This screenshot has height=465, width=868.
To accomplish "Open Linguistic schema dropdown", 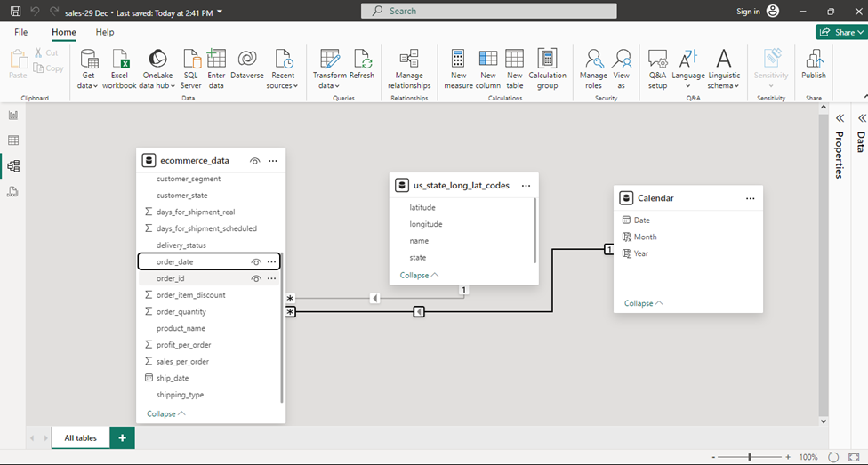I will pyautogui.click(x=724, y=69).
